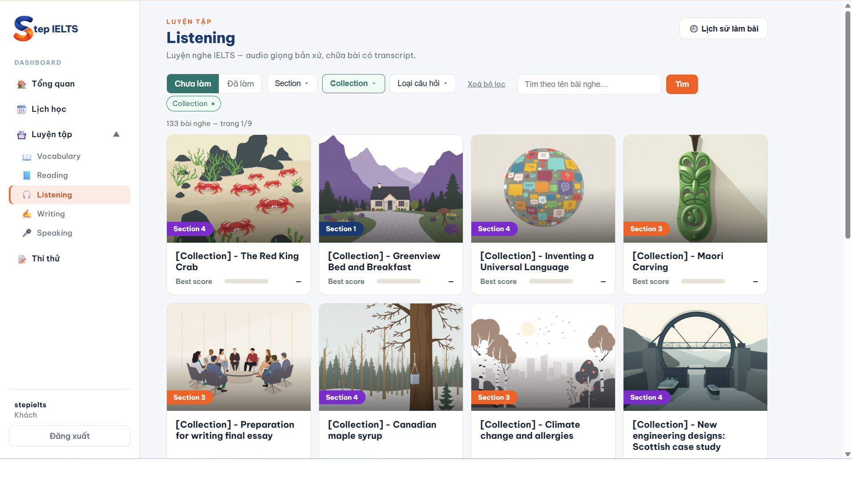Open the Listening sidebar item
The height and width of the screenshot is (504, 852).
(70, 195)
